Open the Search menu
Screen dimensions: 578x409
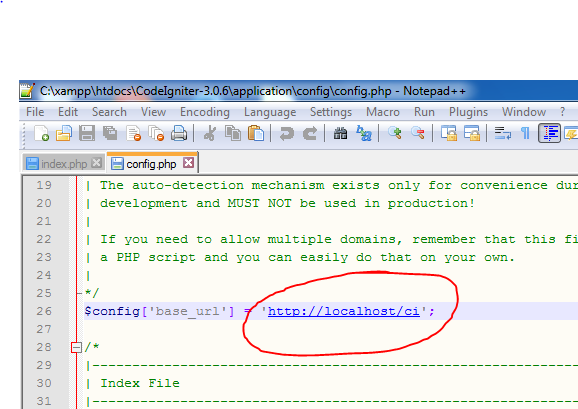pos(109,112)
